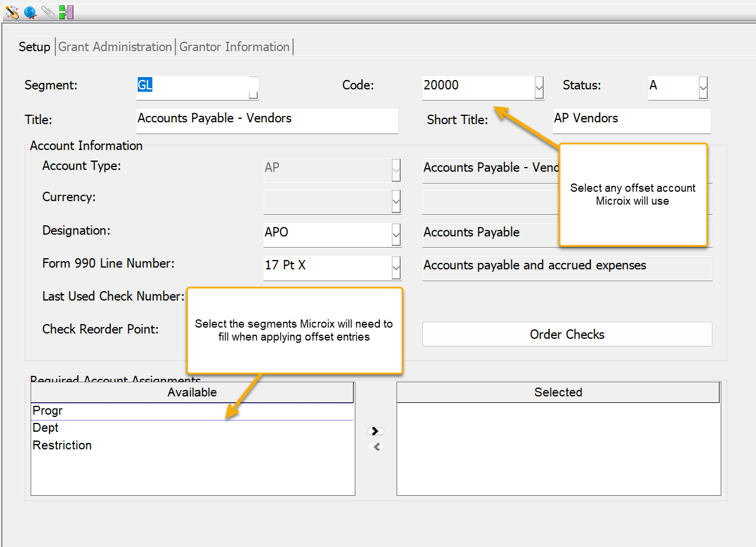The width and height of the screenshot is (756, 547).
Task: Click the green and pink hierarchy icon
Action: click(x=66, y=12)
